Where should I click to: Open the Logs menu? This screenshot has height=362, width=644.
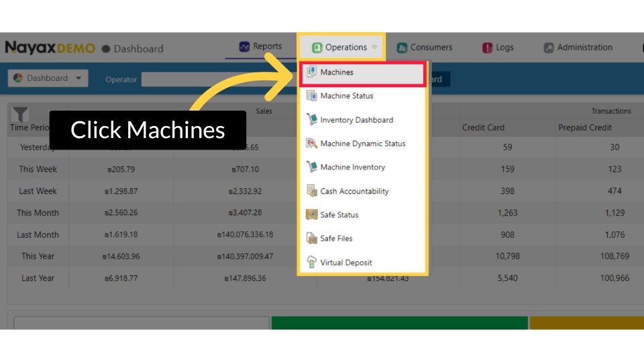click(498, 48)
